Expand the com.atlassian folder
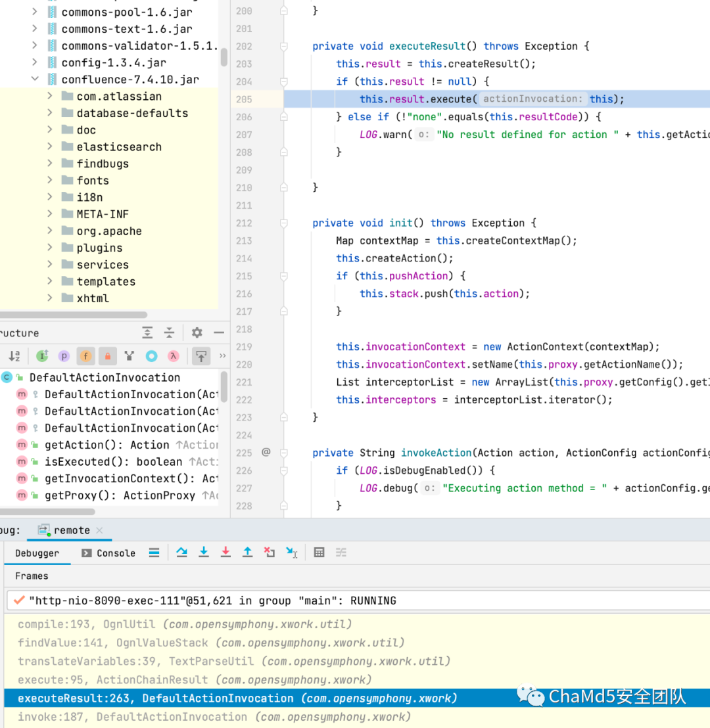Image resolution: width=710 pixels, height=728 pixels. click(50, 96)
